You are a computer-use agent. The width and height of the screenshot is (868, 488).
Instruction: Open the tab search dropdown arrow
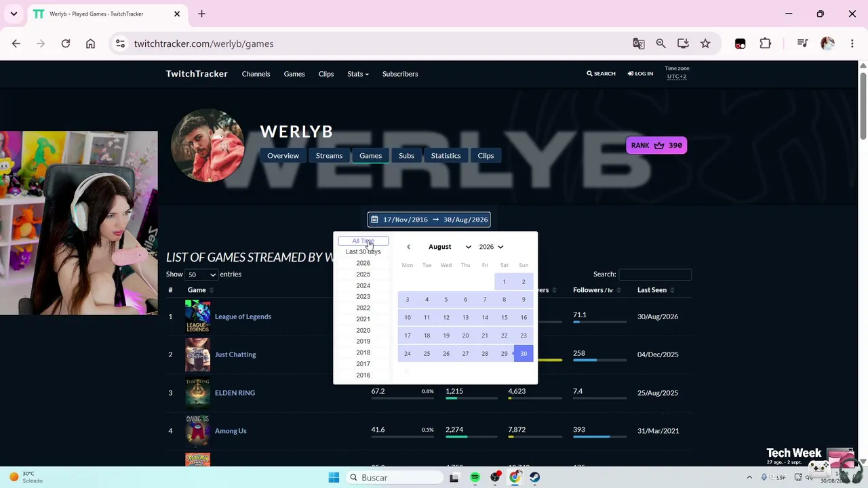coord(14,14)
